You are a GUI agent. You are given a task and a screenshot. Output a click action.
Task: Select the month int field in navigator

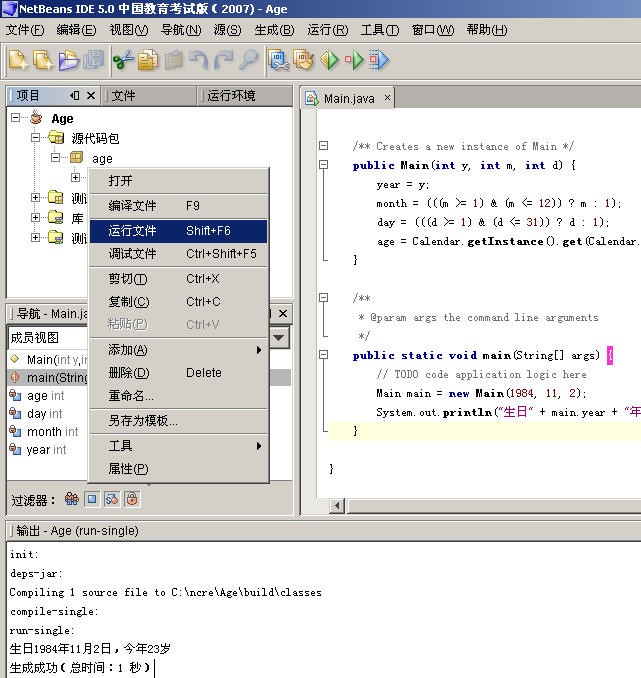[x=44, y=432]
